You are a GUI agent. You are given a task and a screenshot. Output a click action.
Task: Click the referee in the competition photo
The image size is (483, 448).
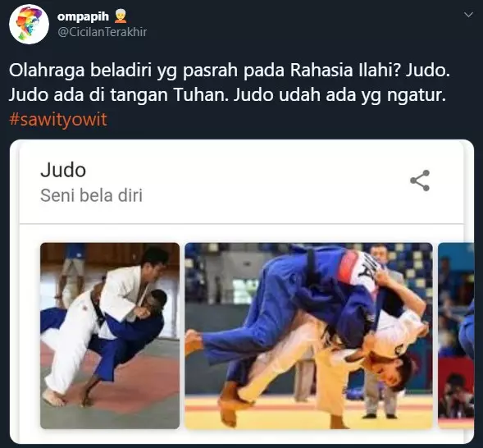tap(380, 331)
